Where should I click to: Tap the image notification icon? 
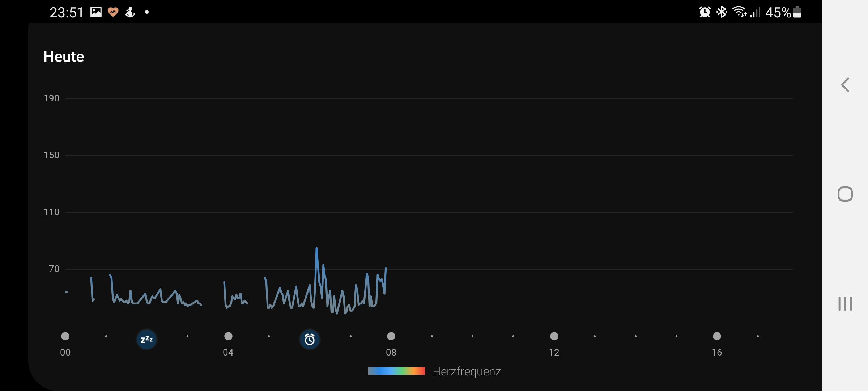[96, 12]
